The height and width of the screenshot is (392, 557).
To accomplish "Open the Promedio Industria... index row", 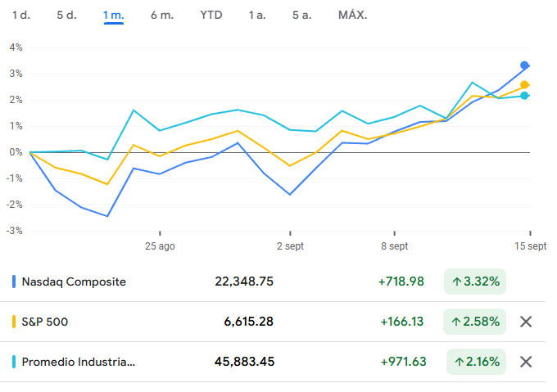I will pyautogui.click(x=273, y=362).
